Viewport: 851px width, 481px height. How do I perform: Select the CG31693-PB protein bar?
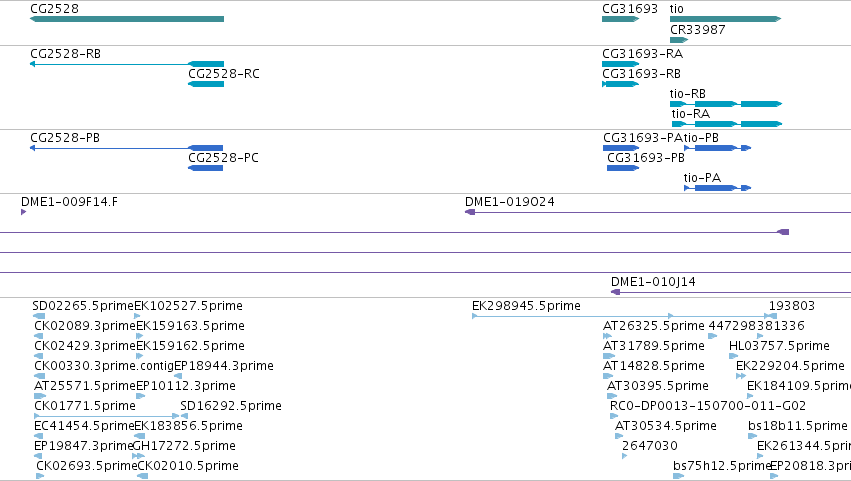[x=623, y=168]
